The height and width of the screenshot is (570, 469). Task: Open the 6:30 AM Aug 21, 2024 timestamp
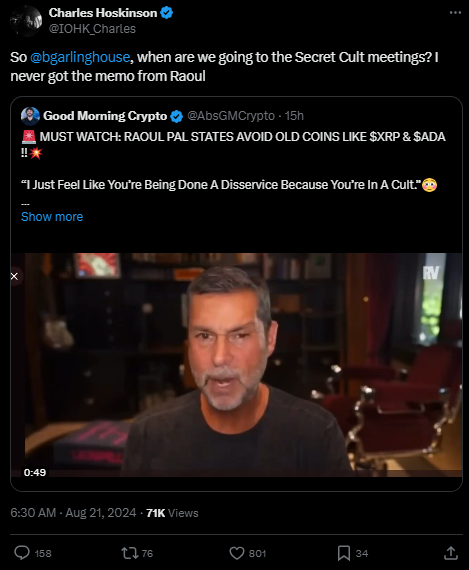tap(73, 513)
